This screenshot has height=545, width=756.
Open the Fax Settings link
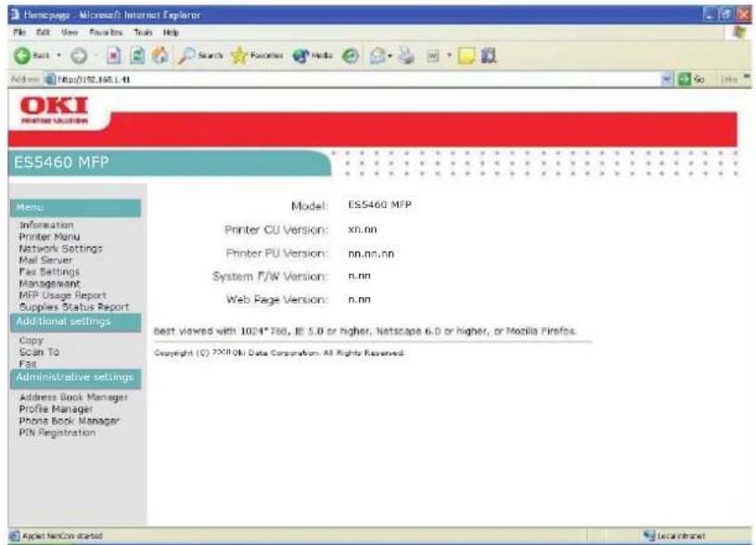(49, 272)
